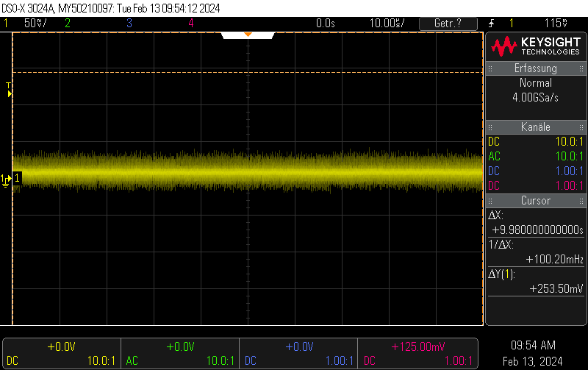Click channel 3 DC 1.00:1 row in Kanäle

pos(536,171)
